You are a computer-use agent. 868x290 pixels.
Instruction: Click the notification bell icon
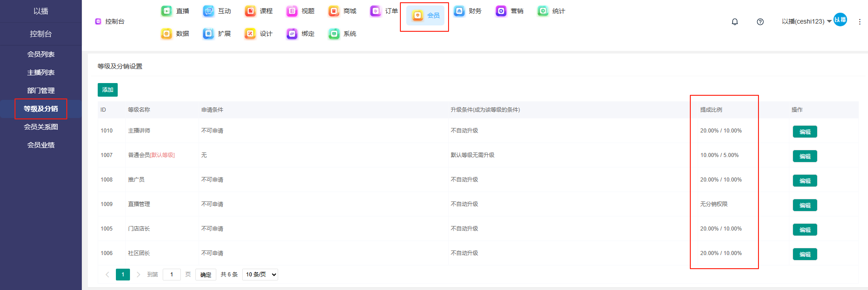click(735, 22)
